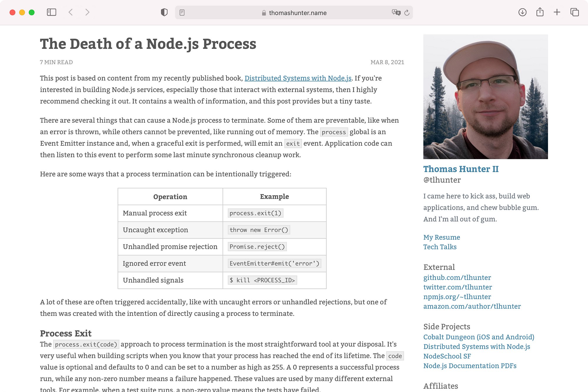This screenshot has height=392, width=588.
Task: Click the Thomas Hunter II name heading
Action: point(461,169)
